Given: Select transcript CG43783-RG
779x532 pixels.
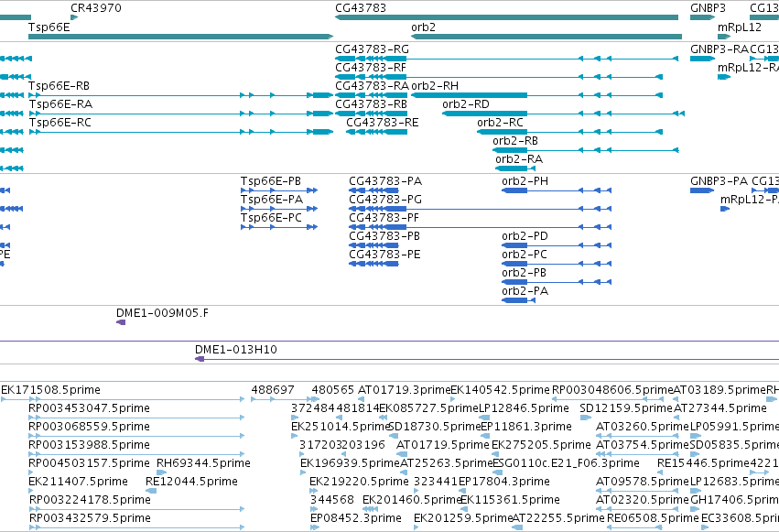Looking at the screenshot, I should click(507, 59).
